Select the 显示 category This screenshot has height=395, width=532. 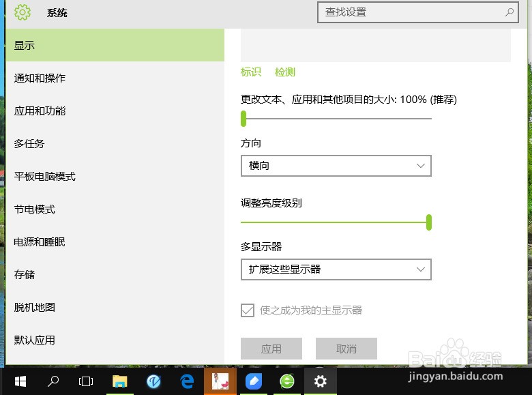coord(115,45)
